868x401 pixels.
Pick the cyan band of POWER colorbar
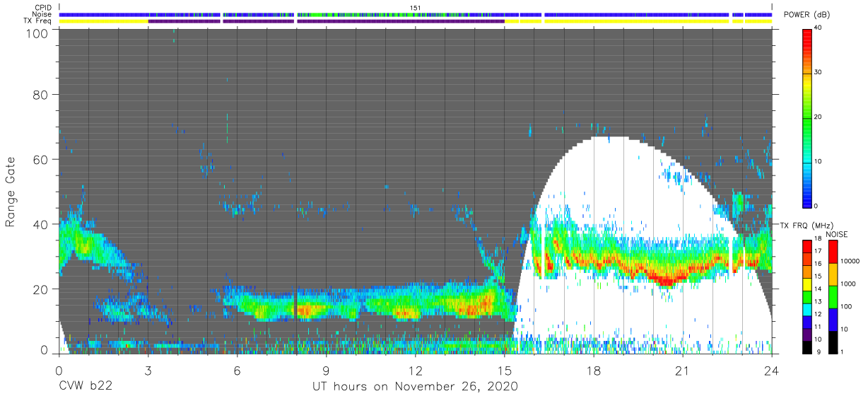[x=809, y=161]
